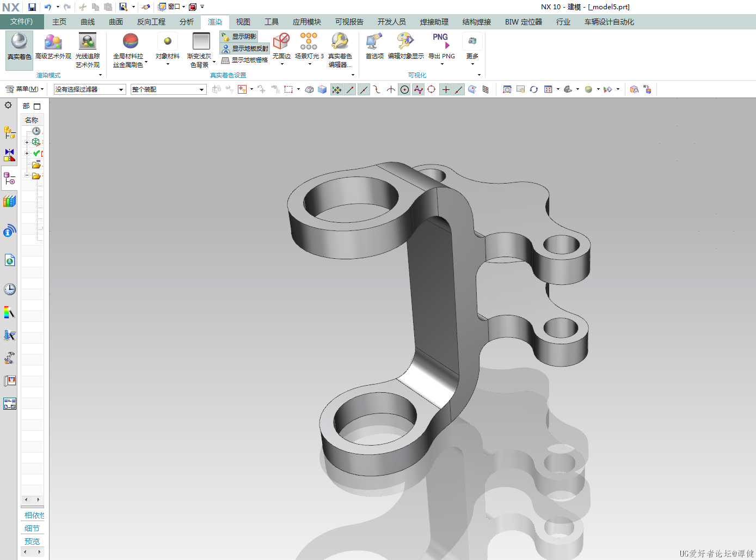Open rendering preferences (首选项)
This screenshot has height=560, width=756.
(x=374, y=46)
